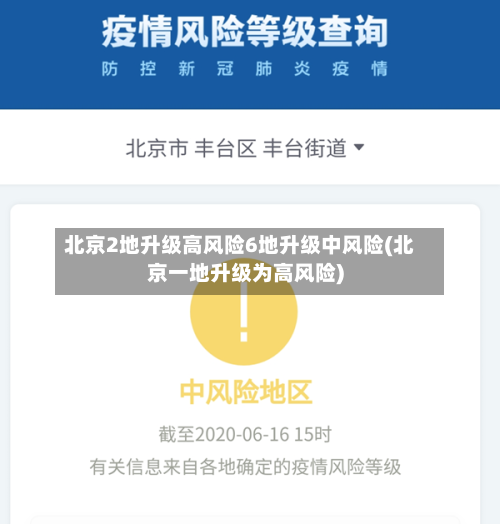500x524 pixels.
Task: Open the 北京市 丰台区 丰台街道 selector
Action: pyautogui.click(x=245, y=148)
